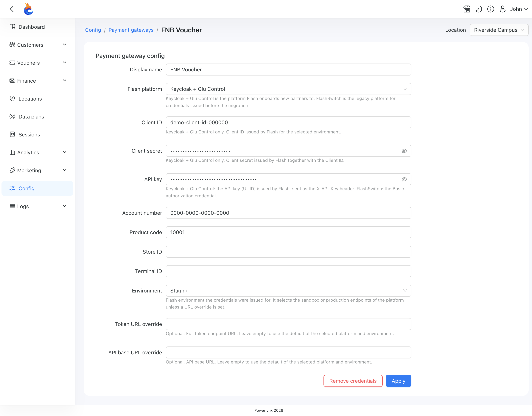Image resolution: width=532 pixels, height=416 pixels.
Task: Toggle dark mode moon icon
Action: tap(479, 9)
